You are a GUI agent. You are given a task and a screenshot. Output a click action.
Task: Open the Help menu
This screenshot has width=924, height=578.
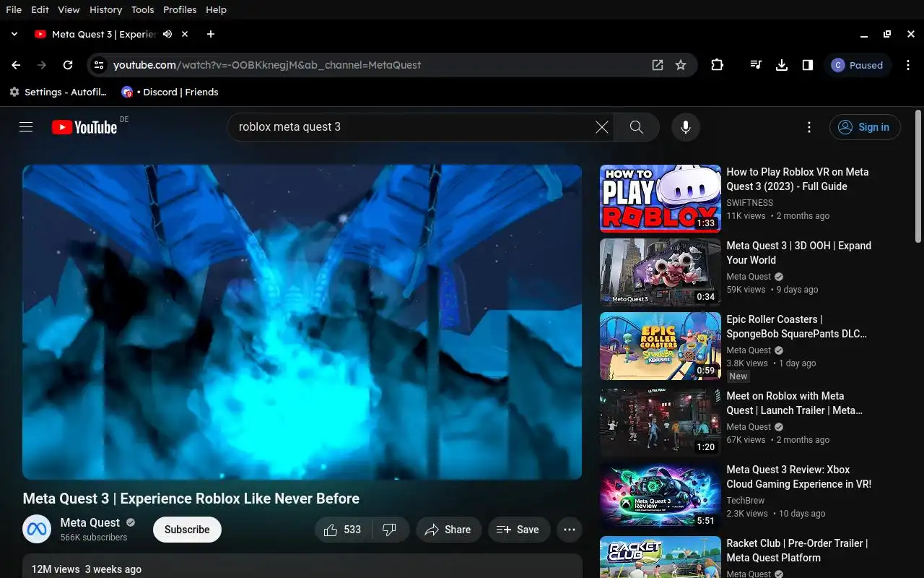point(216,9)
